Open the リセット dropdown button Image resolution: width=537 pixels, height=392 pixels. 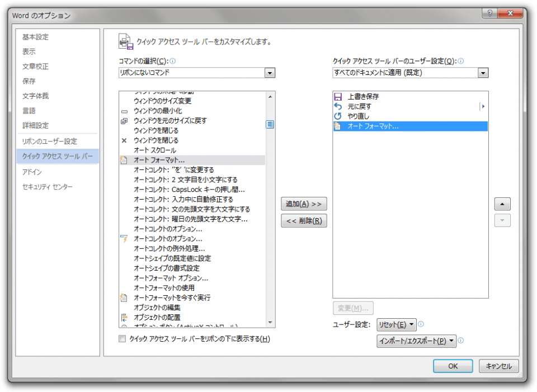pyautogui.click(x=397, y=324)
